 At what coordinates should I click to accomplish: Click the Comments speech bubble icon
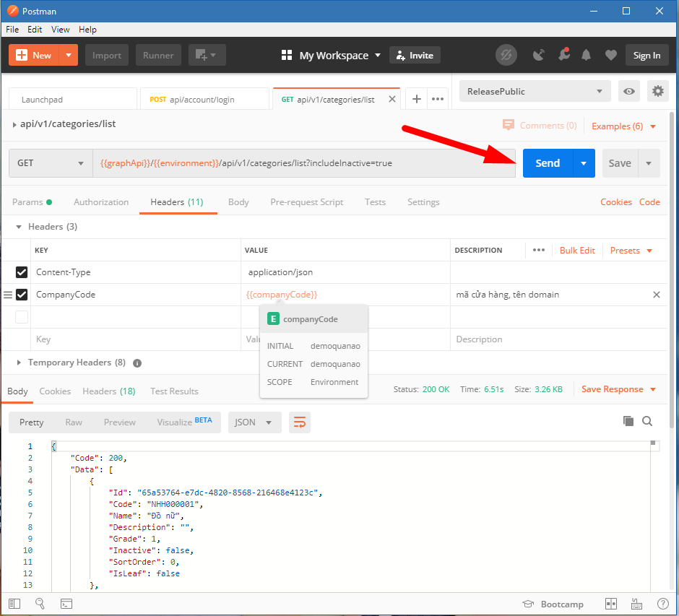pos(509,125)
